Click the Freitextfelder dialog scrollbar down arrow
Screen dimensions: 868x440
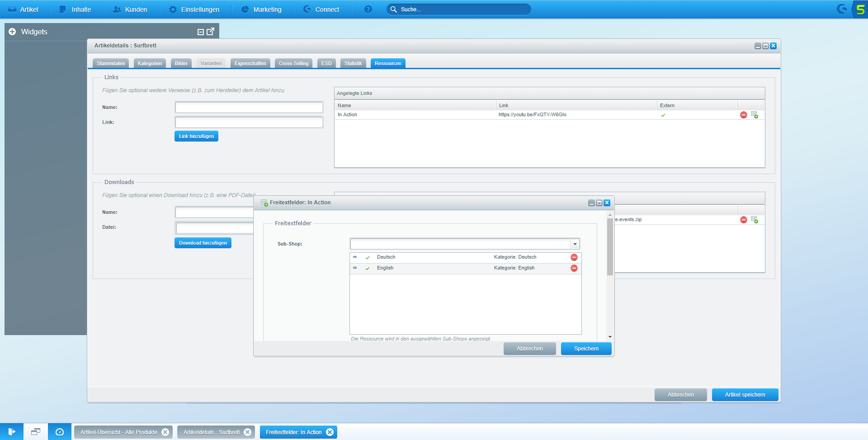[610, 337]
